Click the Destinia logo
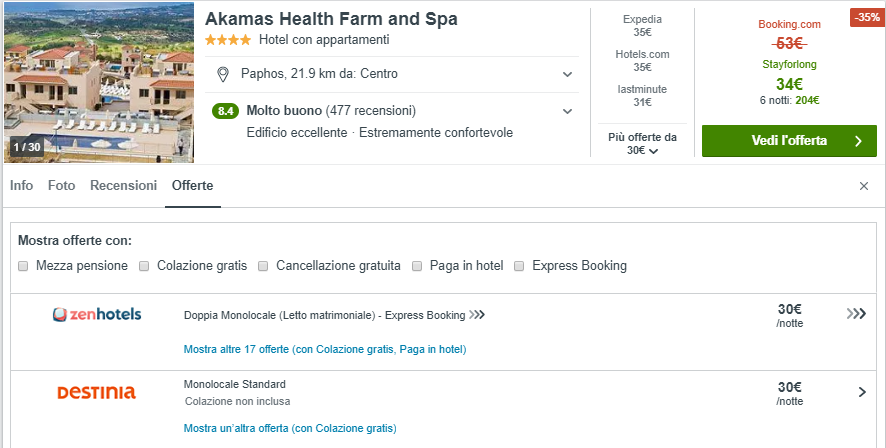886x448 pixels. 97,392
